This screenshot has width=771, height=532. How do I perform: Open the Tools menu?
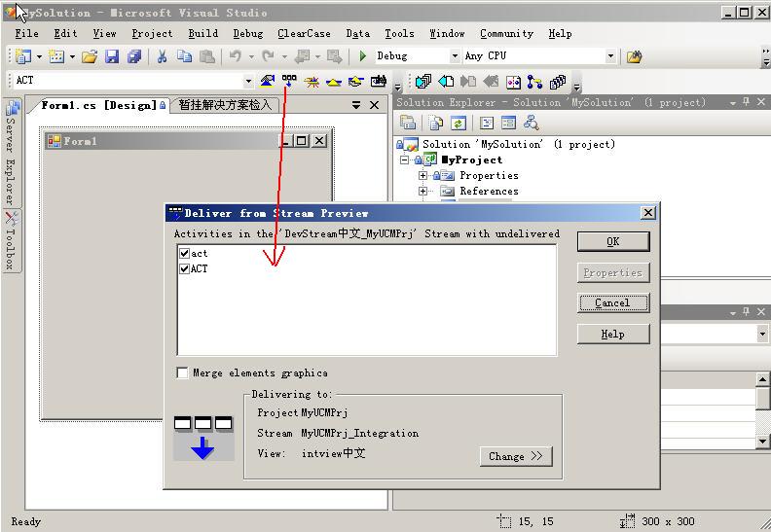click(399, 33)
